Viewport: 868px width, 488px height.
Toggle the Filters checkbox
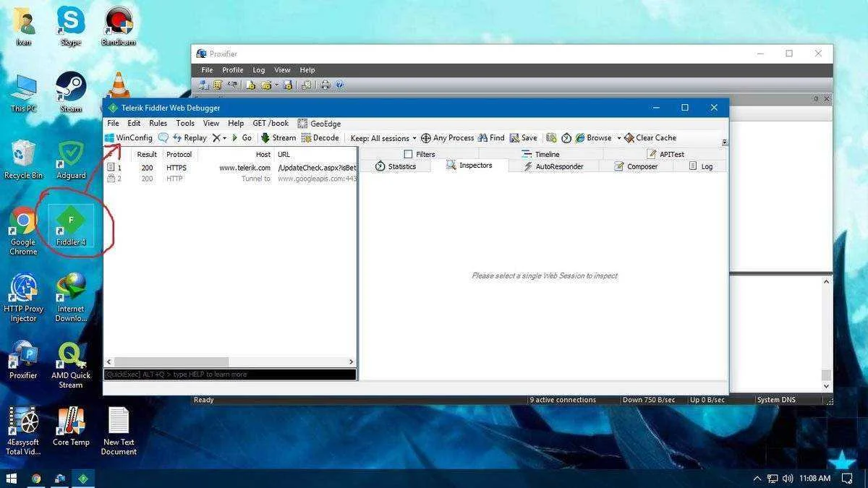tap(408, 154)
